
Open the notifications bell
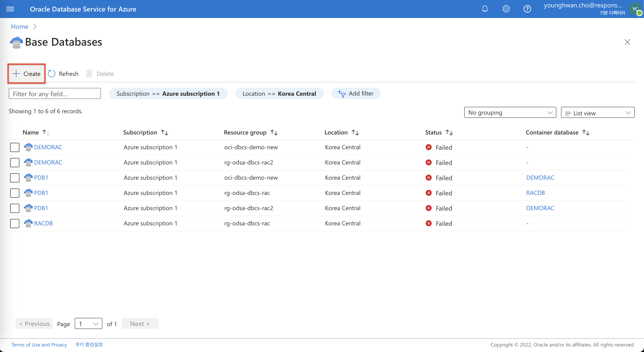click(x=485, y=9)
